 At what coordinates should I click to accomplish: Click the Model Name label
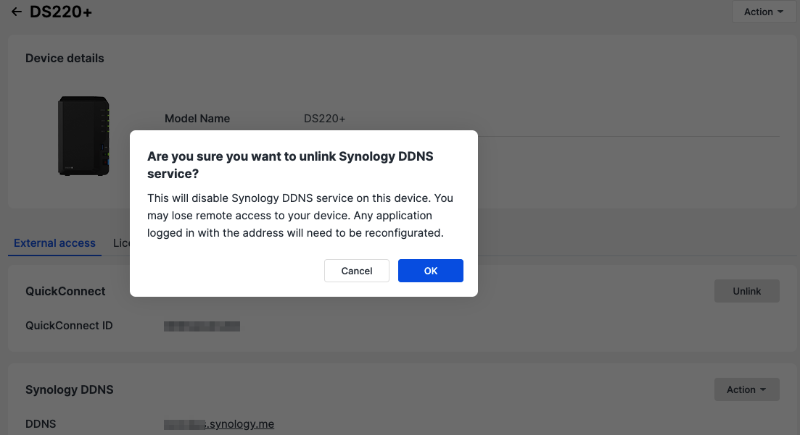(197, 118)
